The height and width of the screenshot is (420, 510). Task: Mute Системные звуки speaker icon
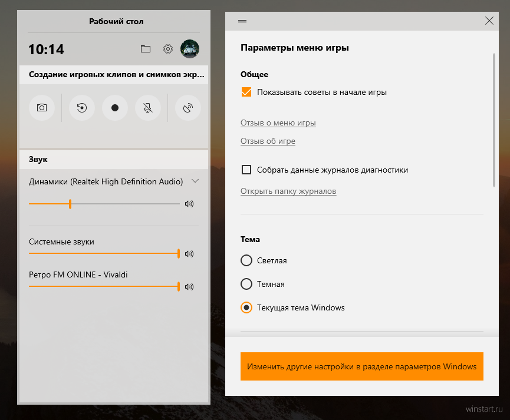pos(189,253)
